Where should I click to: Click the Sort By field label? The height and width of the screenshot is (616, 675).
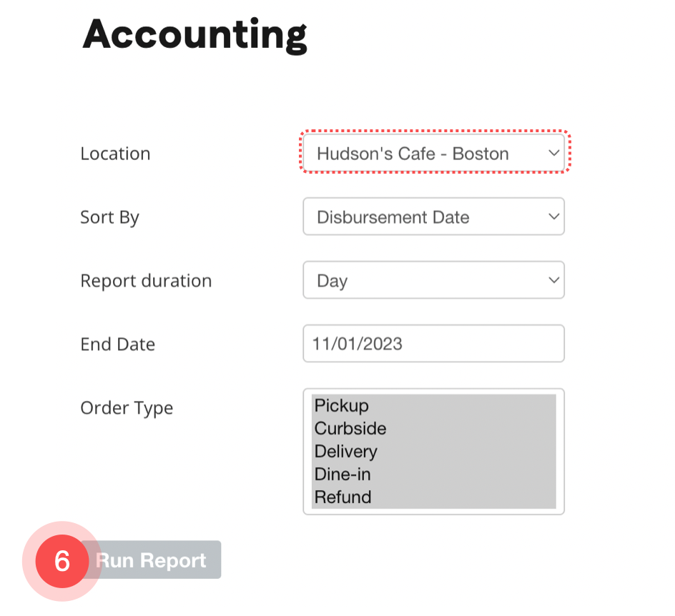pos(109,217)
